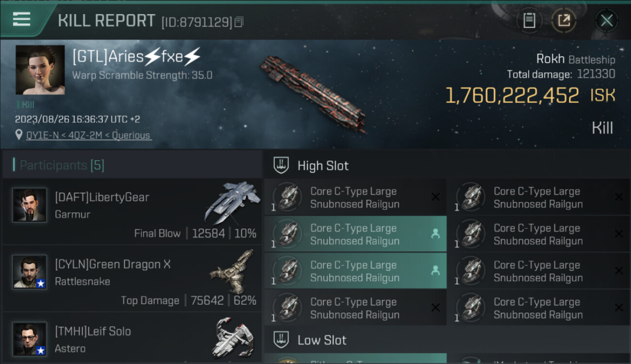Expand the Low Slot section
631x364 pixels.
pos(322,340)
